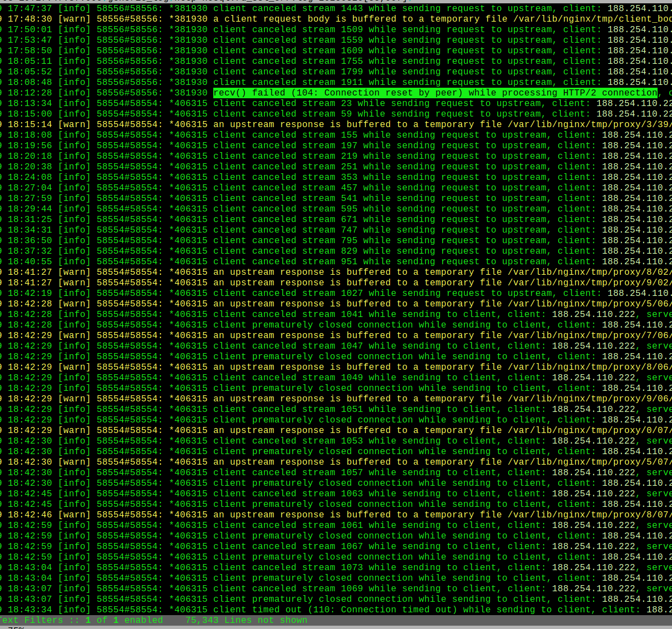Image resolution: width=672 pixels, height=629 pixels.
Task: Click the [info] tag on the 18:12:28 line
Action: [x=74, y=93]
